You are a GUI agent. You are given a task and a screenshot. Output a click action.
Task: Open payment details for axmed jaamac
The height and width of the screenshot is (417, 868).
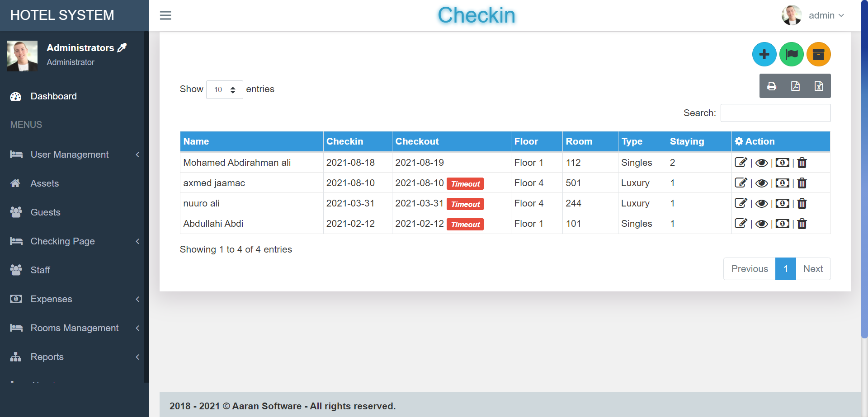pos(782,183)
